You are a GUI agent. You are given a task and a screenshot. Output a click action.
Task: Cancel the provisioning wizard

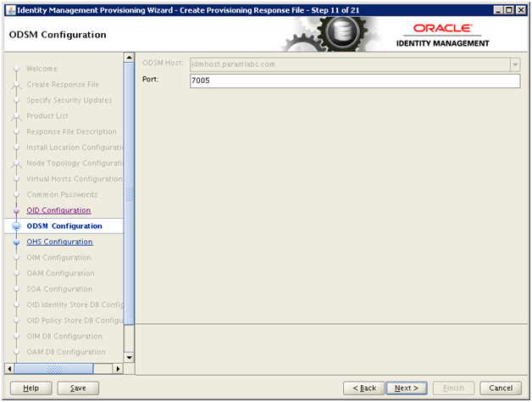point(501,388)
